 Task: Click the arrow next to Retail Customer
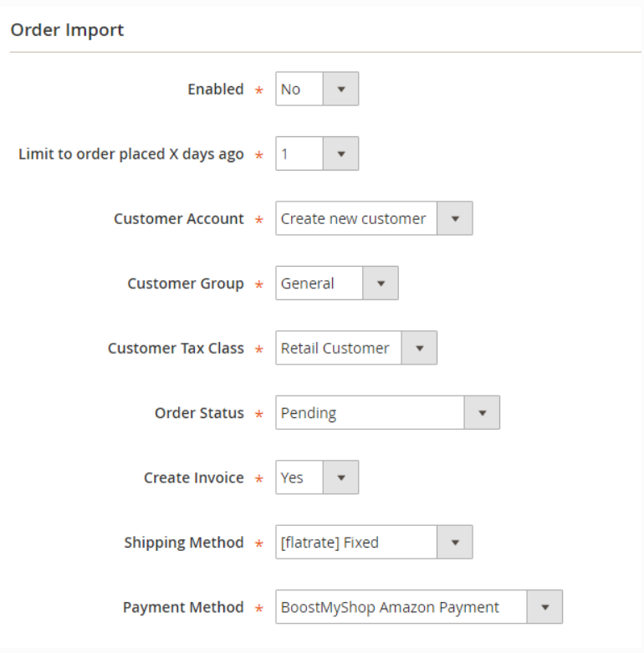[x=419, y=348]
